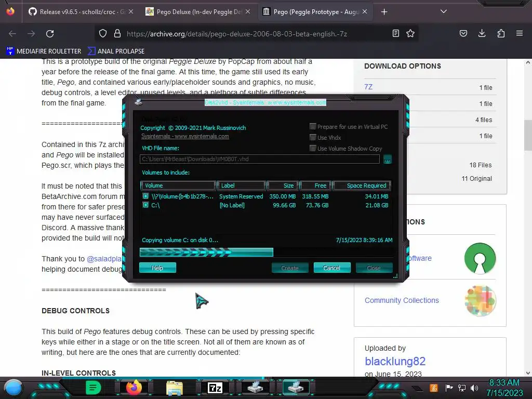Screen dimensions: 532x399
Task: Open the blacklung82 uploader profile link
Action: coord(395,362)
